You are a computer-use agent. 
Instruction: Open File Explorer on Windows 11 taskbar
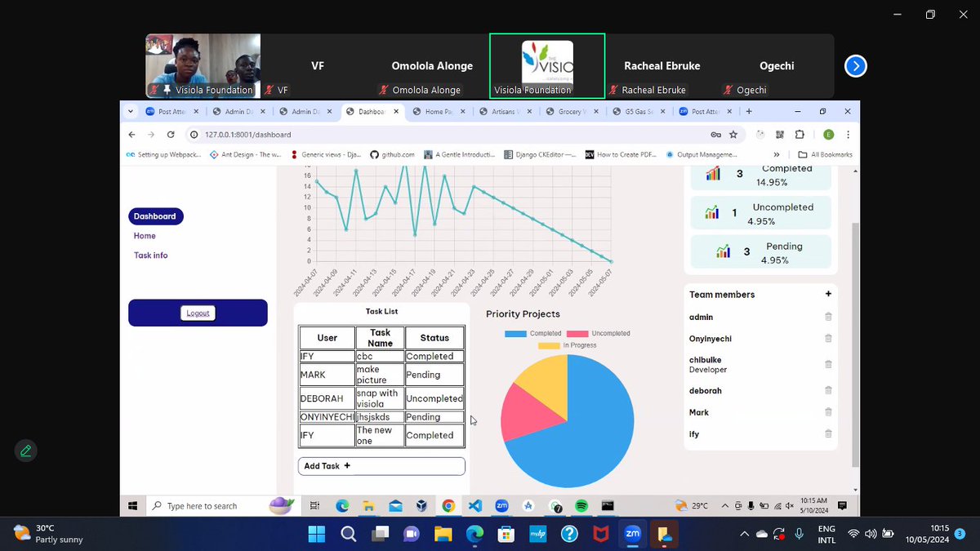click(443, 535)
